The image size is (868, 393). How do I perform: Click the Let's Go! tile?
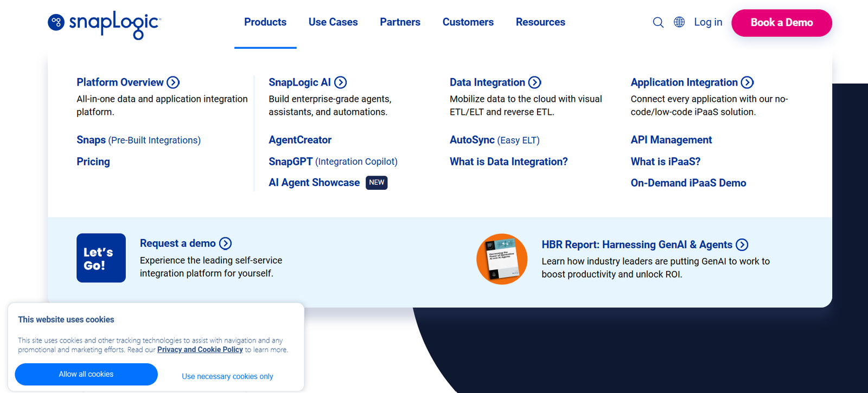point(101,258)
